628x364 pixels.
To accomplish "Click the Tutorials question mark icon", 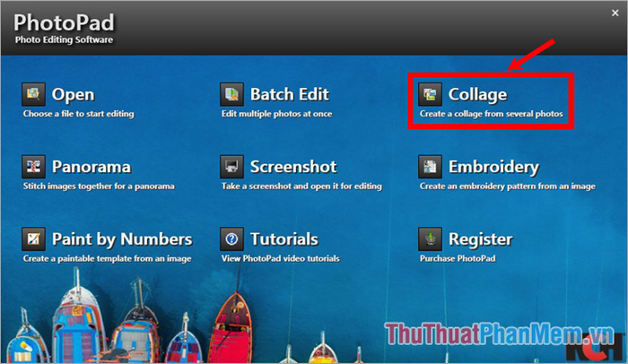I will (x=231, y=239).
